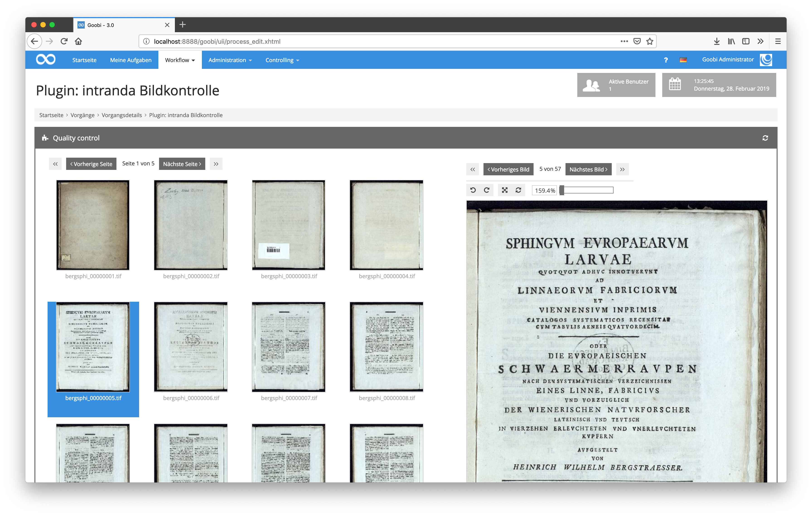This screenshot has height=516, width=812.
Task: Open the Controlling dropdown
Action: (282, 60)
